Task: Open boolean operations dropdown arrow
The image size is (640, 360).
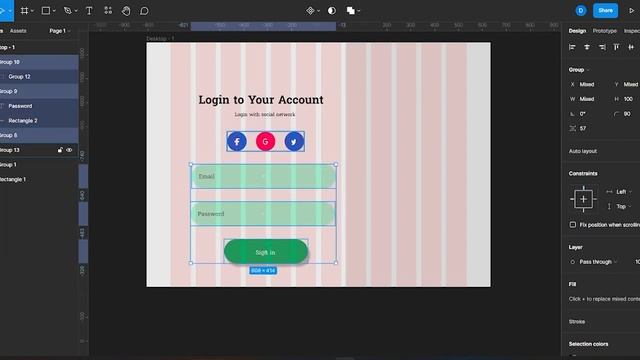Action: [x=358, y=11]
